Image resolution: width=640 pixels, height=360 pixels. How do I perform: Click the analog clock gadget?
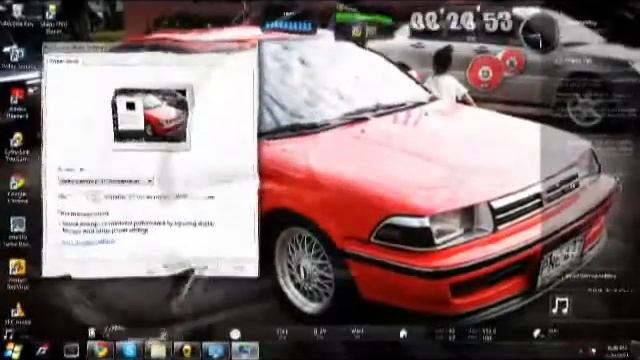(539, 34)
